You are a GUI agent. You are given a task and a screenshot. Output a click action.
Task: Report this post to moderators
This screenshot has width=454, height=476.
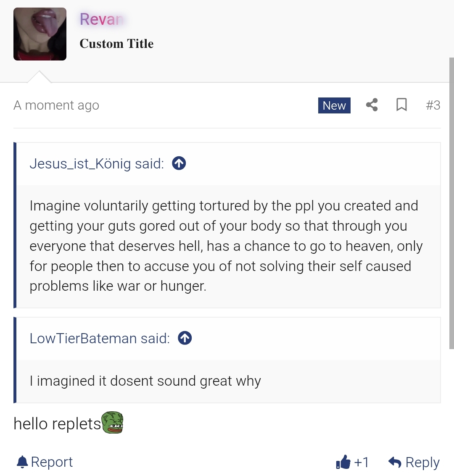point(44,462)
